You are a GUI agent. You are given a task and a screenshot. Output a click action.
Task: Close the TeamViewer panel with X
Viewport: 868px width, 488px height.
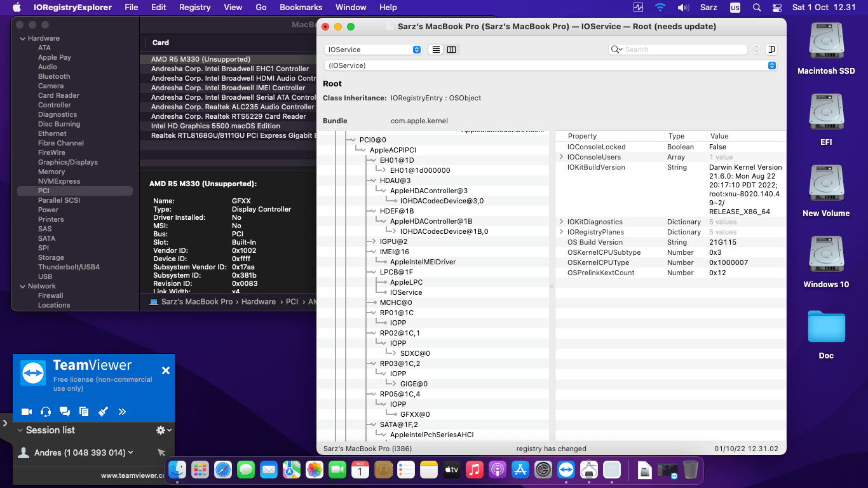click(166, 370)
